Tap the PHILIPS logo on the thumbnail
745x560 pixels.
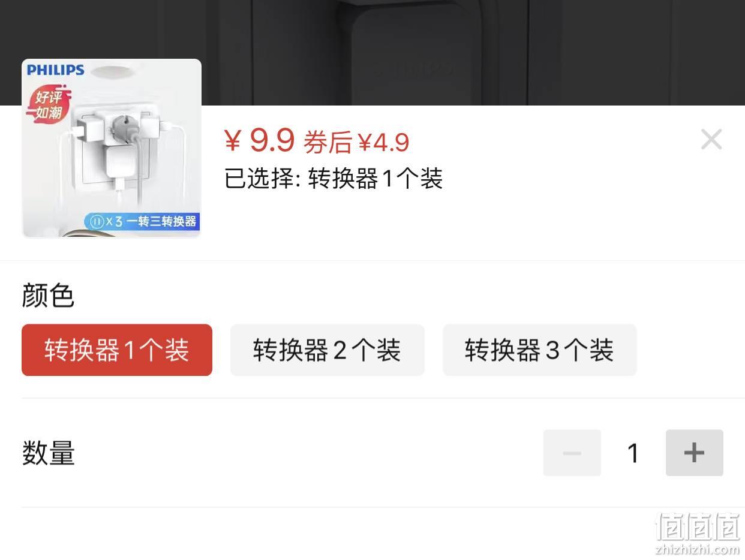tap(56, 70)
